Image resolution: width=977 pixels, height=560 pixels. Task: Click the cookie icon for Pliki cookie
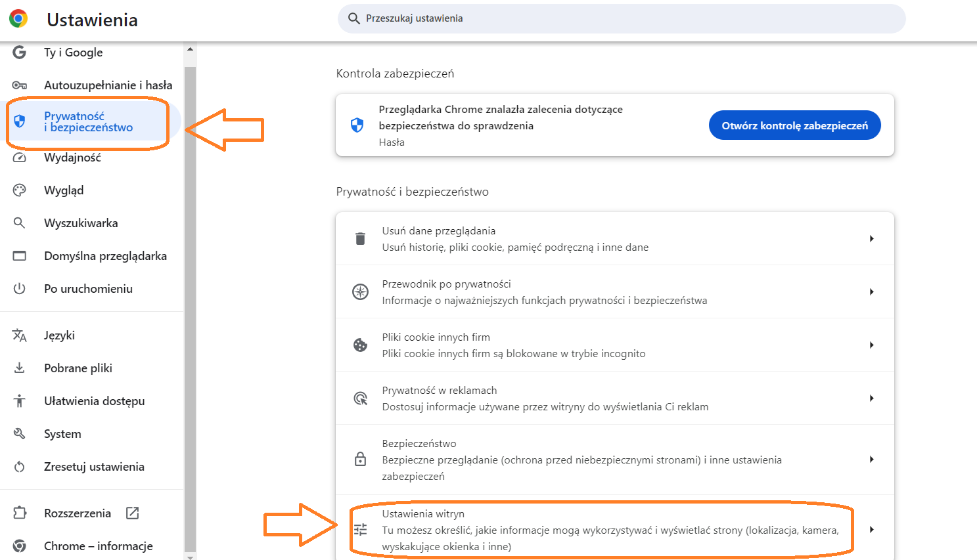click(x=360, y=345)
